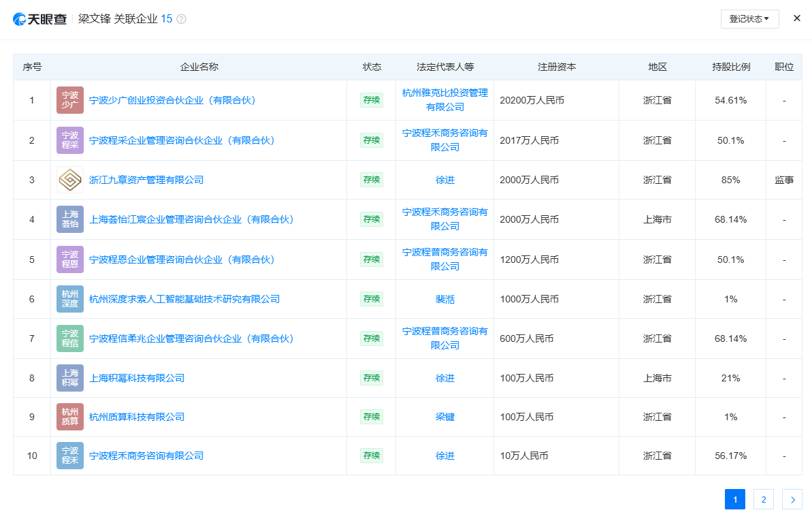The image size is (812, 521).
Task: Select the 600万人民币 capital value
Action: pyautogui.click(x=527, y=338)
